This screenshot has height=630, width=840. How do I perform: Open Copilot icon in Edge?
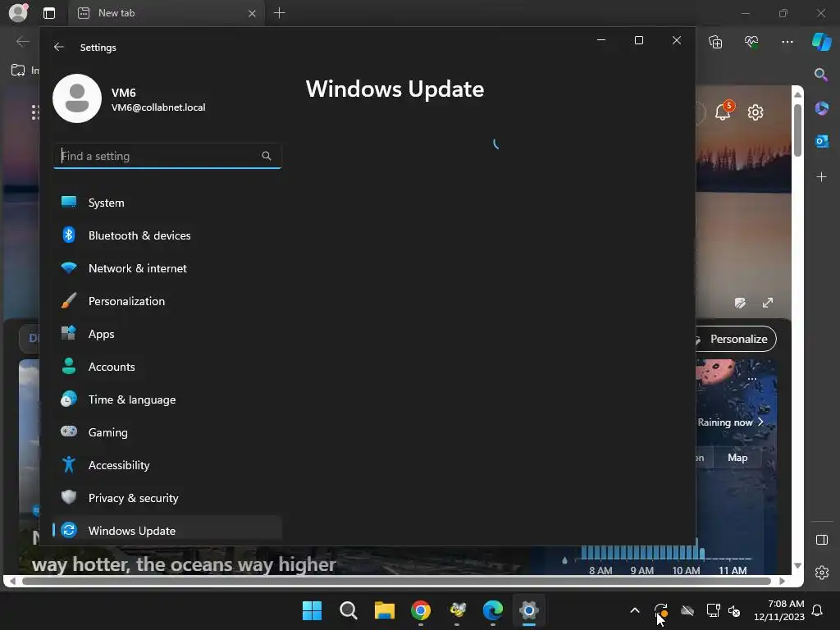click(x=821, y=42)
